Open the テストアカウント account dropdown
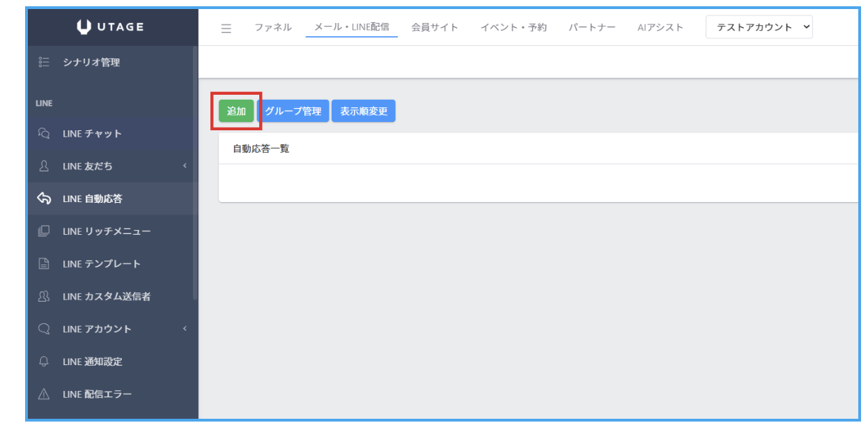868x432 pixels. click(x=759, y=27)
